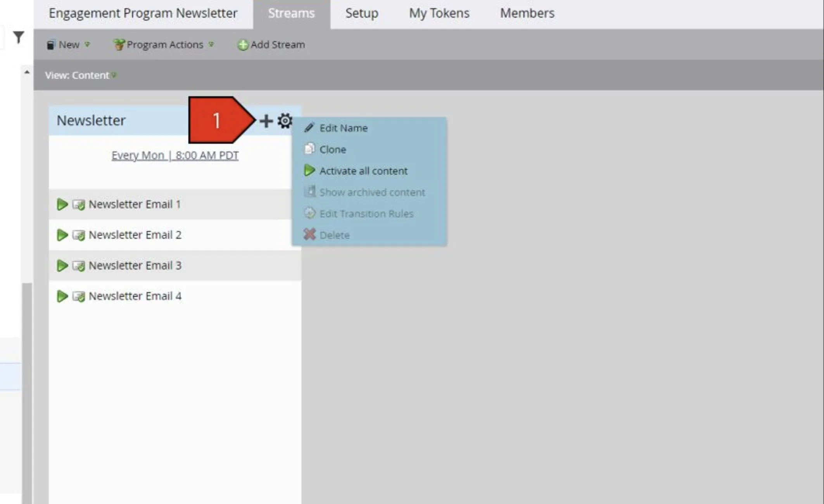Click the Add Stream button label
The image size is (824, 504).
tap(278, 45)
